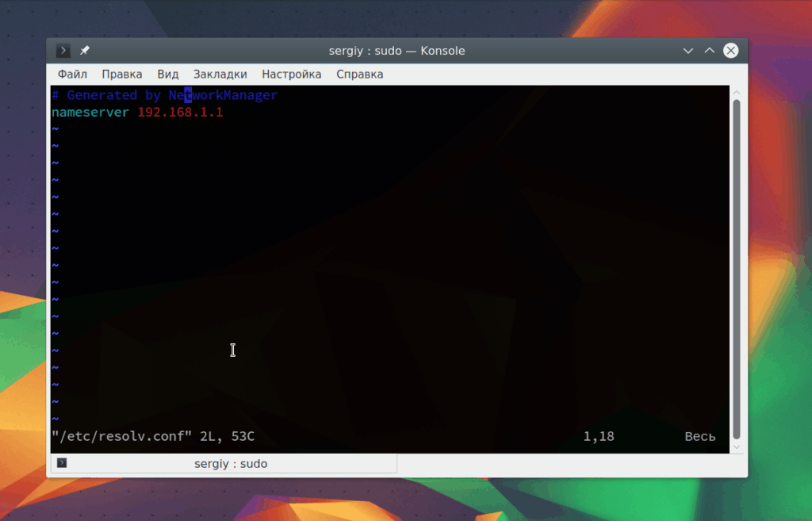
Task: Close the Konsole window
Action: tap(730, 50)
